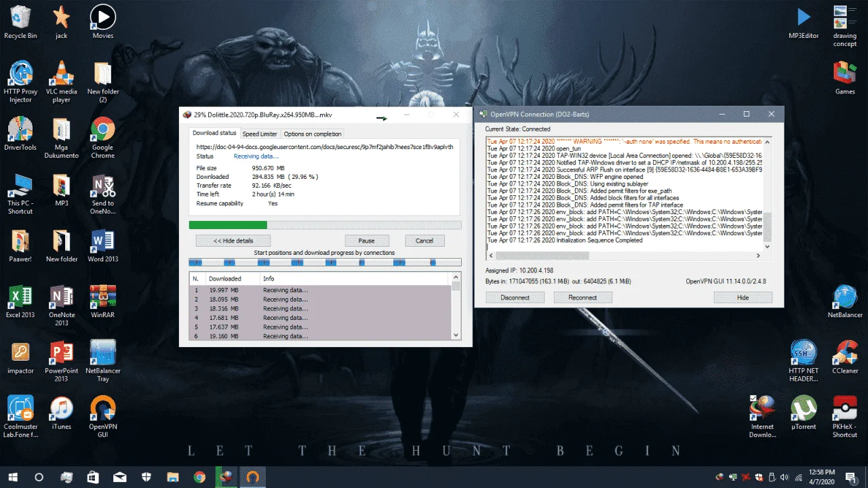
Task: Open the jack star desktop icon
Action: tap(62, 22)
